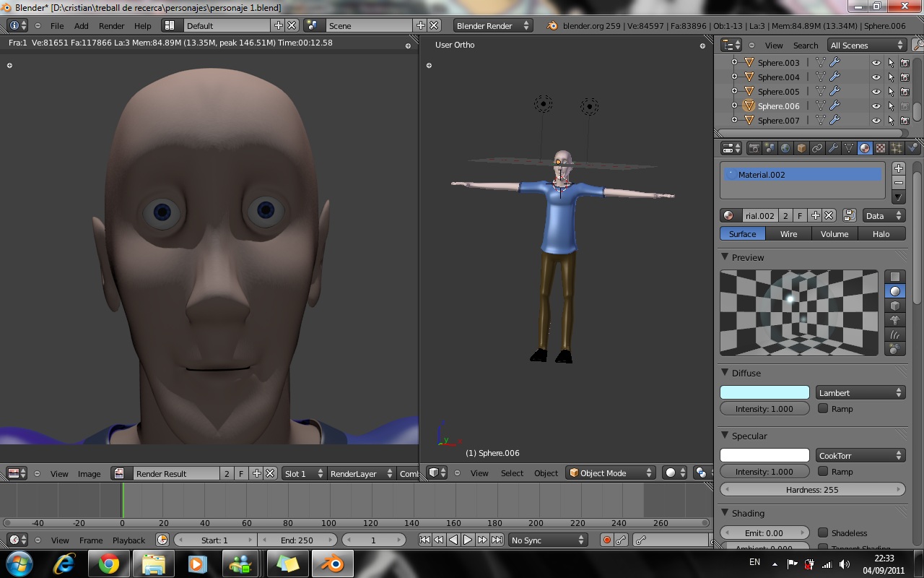The image size is (924, 578).
Task: Toggle automatic keyframe record button
Action: tap(607, 540)
